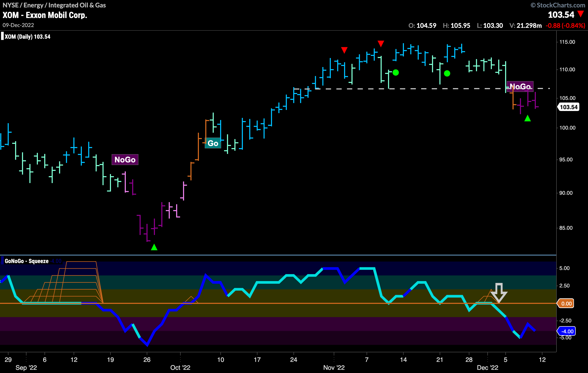Click the Nov '22 month label
This screenshot has height=373, width=588.
[x=334, y=367]
